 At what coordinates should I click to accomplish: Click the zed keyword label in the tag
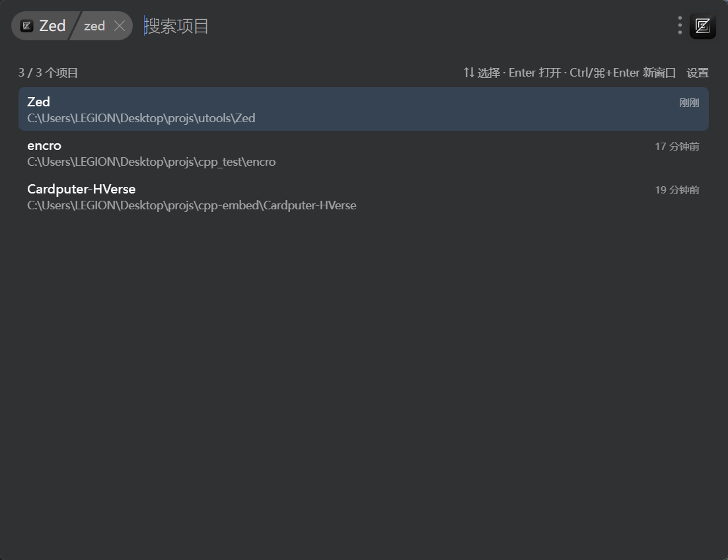[x=94, y=26]
